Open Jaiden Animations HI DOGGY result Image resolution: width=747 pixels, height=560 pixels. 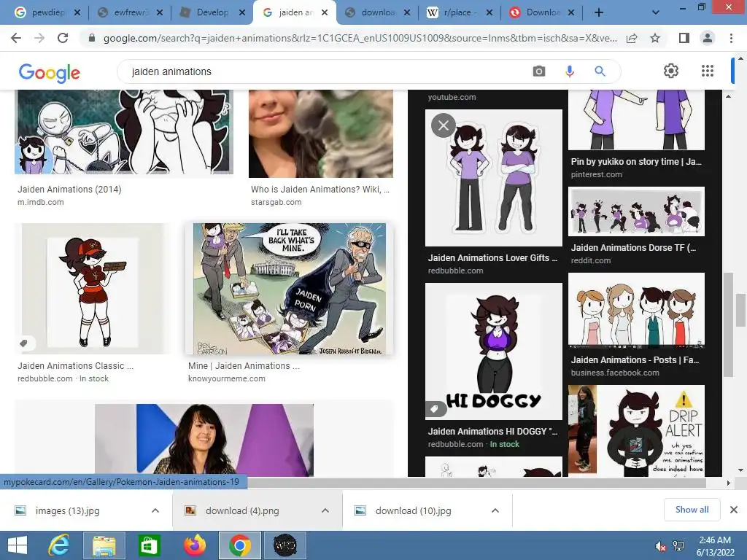[x=492, y=431]
